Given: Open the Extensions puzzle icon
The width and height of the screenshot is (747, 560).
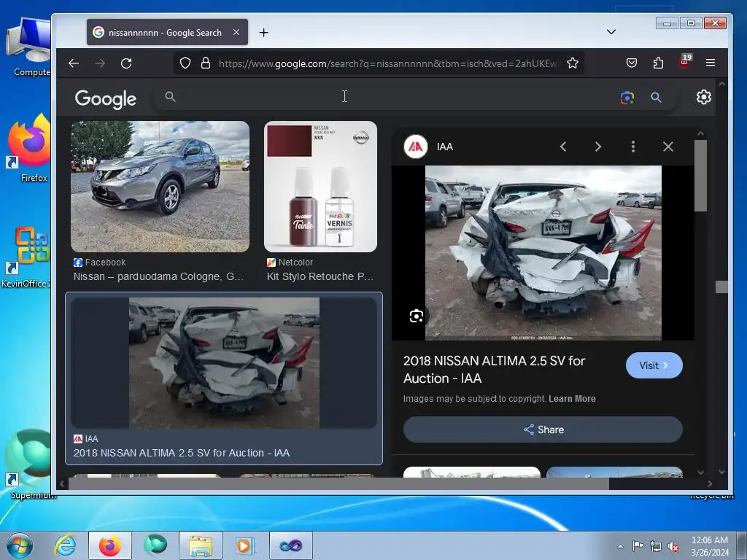Looking at the screenshot, I should tap(658, 63).
